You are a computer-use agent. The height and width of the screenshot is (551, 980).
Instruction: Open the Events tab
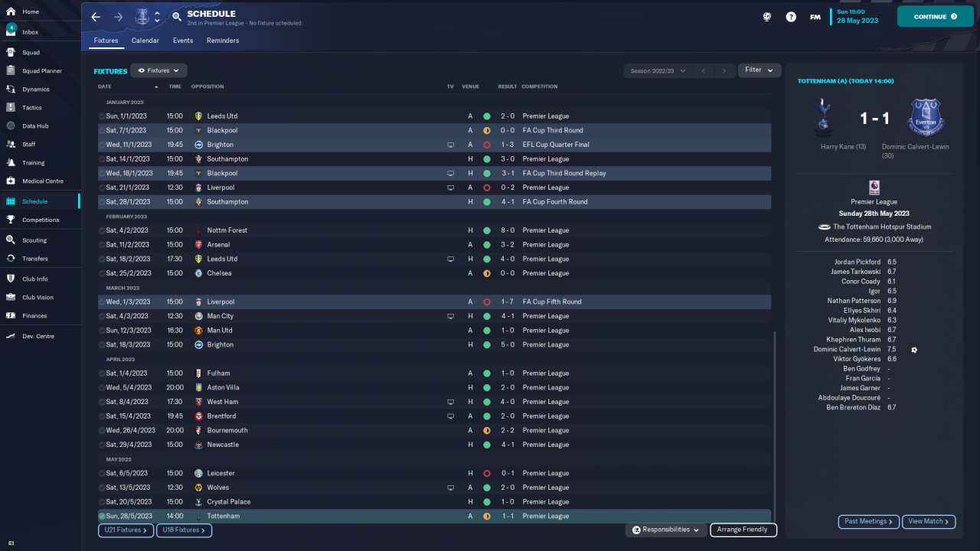click(x=183, y=41)
